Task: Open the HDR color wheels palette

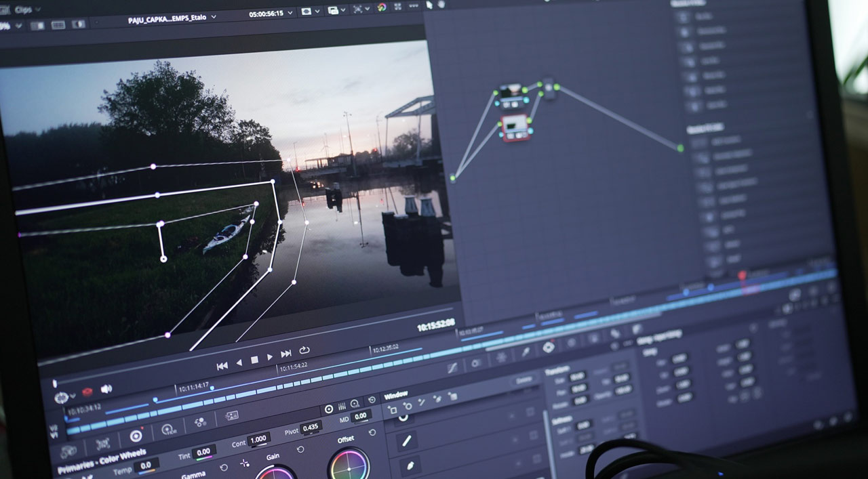Action: (x=167, y=430)
